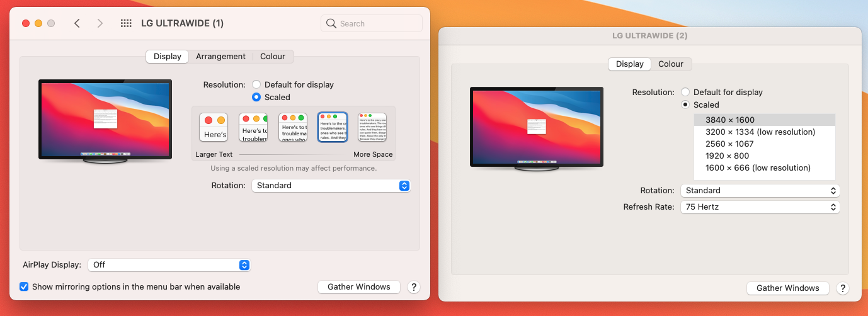The image size is (868, 316).
Task: Select 3200 × 1334 (low resolution)
Action: [765, 132]
